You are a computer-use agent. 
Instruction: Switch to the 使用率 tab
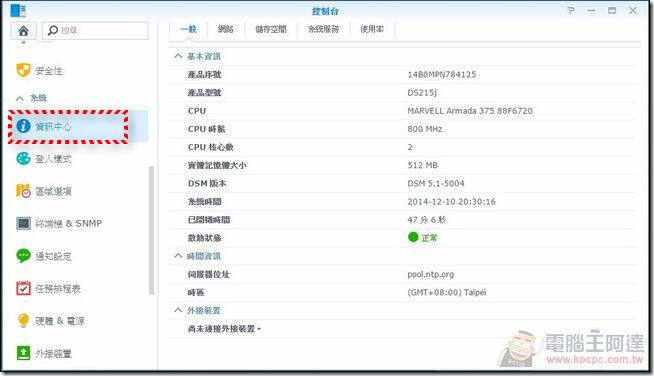(x=372, y=29)
